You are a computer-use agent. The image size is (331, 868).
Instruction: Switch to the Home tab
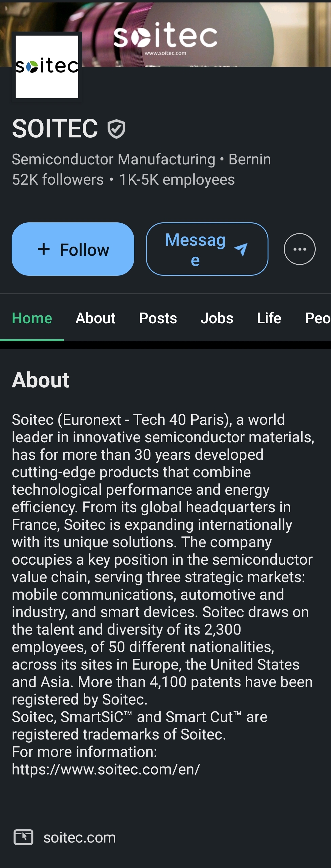coord(32,318)
